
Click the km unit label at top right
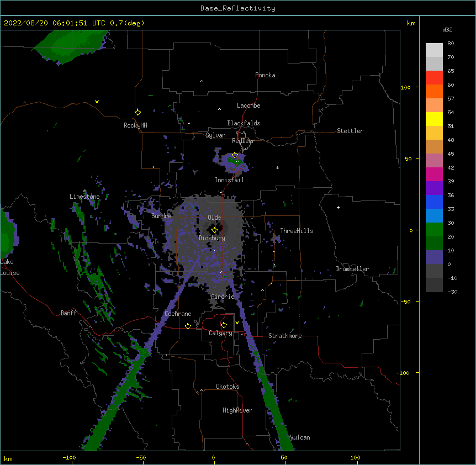coord(411,23)
